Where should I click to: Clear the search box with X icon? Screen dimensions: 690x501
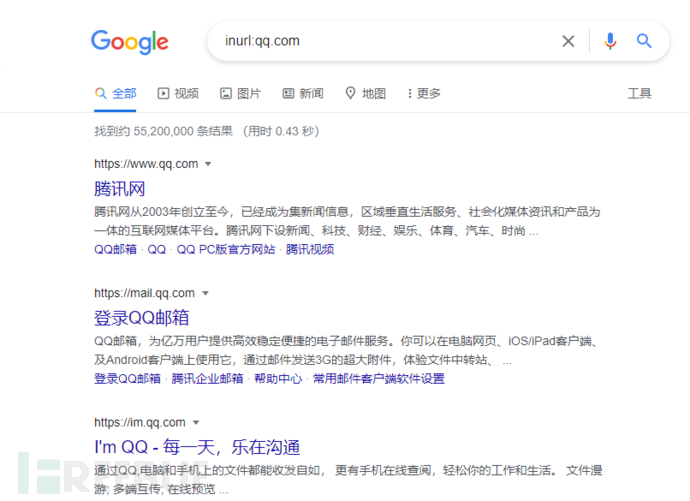568,41
